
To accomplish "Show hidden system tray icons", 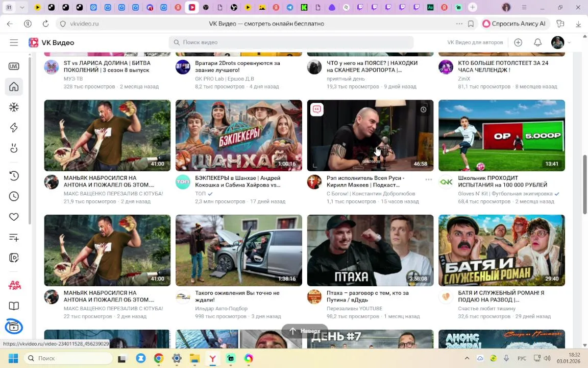I will pos(467,358).
